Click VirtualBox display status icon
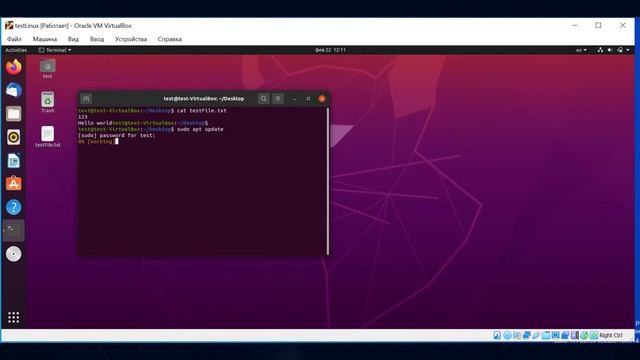The image size is (640, 360). pyautogui.click(x=556, y=335)
